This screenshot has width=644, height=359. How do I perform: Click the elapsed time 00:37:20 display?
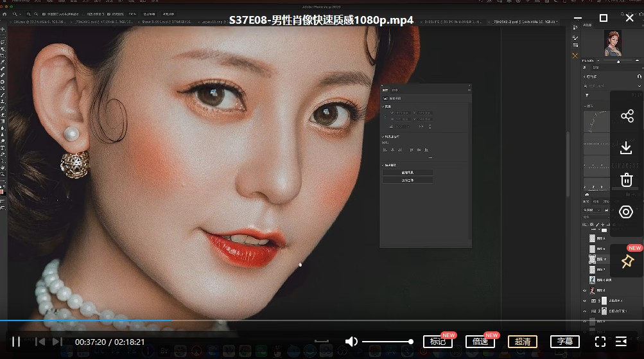click(91, 342)
